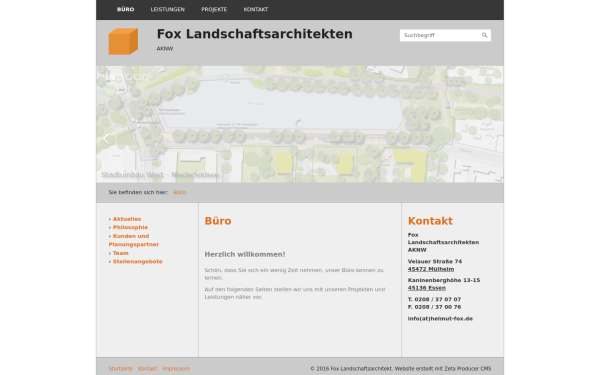Viewport: 600px width, 375px height.
Task: Click the orange cube logo
Action: [x=123, y=41]
